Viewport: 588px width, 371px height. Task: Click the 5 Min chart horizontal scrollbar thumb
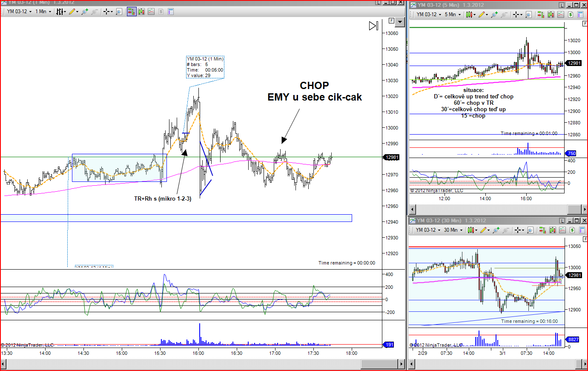click(574, 209)
